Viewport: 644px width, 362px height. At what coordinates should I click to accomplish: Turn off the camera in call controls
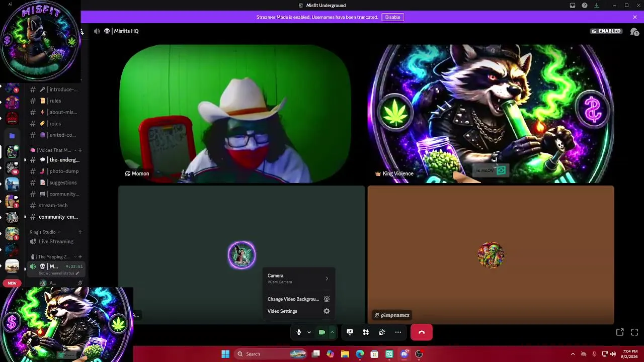[322, 332]
